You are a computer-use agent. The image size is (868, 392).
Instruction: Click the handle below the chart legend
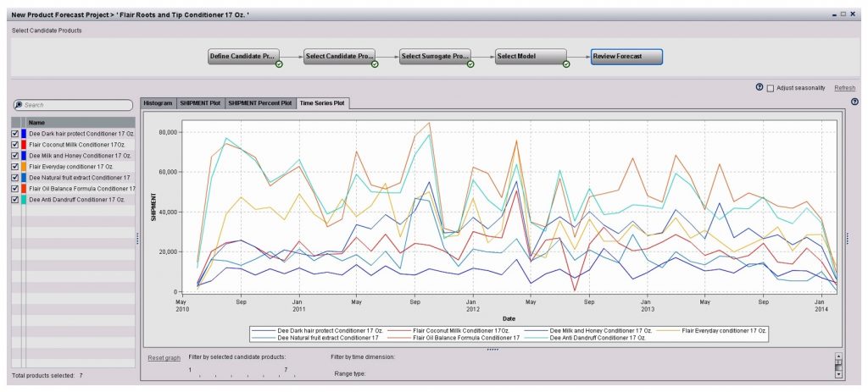tap(492, 350)
